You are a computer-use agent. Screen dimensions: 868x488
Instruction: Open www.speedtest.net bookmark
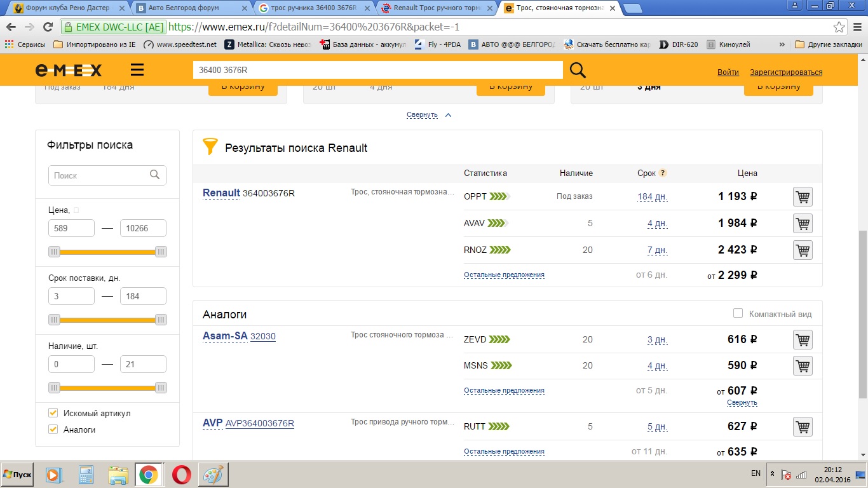[180, 44]
